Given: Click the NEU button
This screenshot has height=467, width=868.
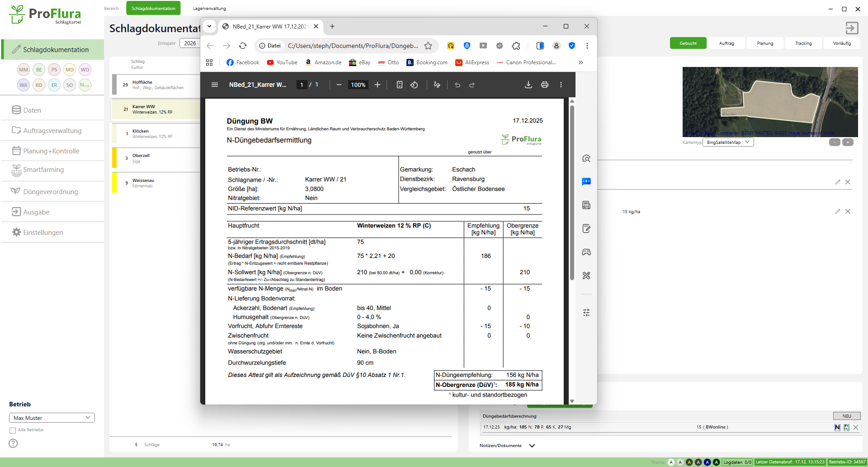Looking at the screenshot, I should [x=846, y=416].
